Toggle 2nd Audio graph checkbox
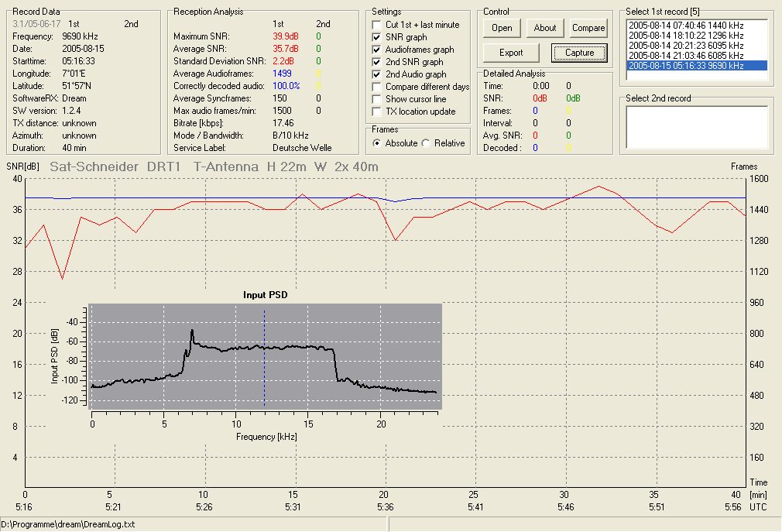782x532 pixels. 376,74
